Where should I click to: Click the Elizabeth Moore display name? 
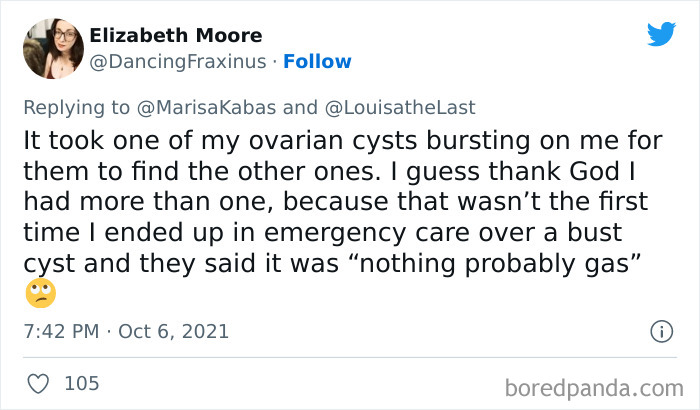click(x=176, y=35)
